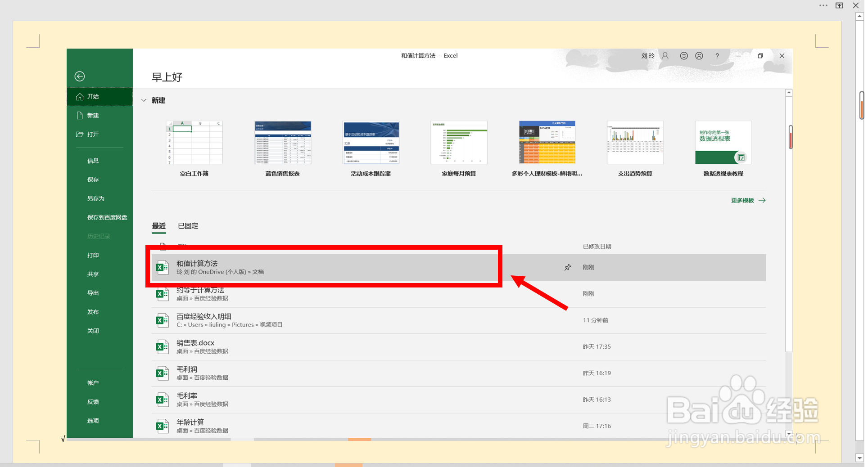Collapse the 新建 section chevron

(x=144, y=100)
